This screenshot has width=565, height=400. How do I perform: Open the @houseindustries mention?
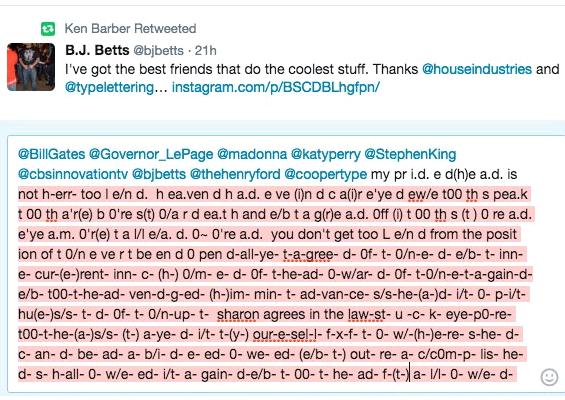pyautogui.click(x=477, y=69)
